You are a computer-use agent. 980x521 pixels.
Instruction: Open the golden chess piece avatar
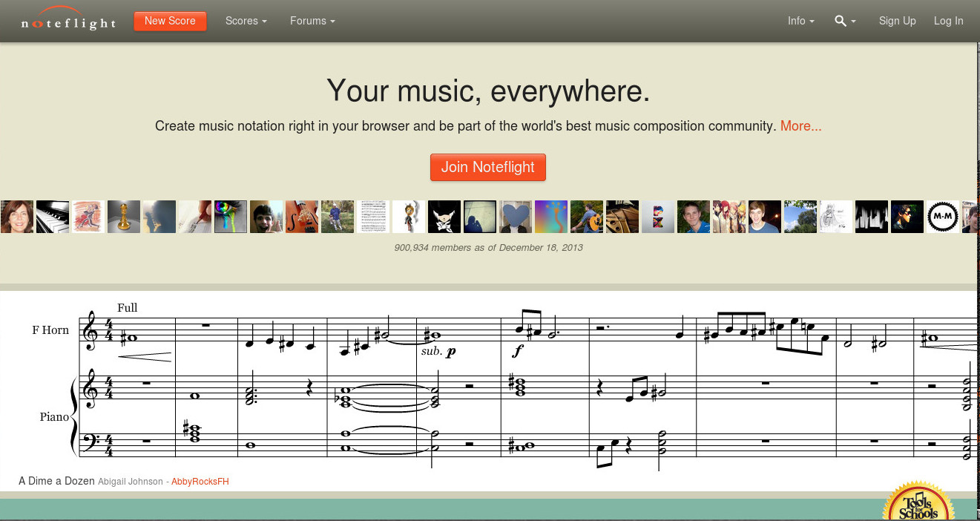coord(124,217)
